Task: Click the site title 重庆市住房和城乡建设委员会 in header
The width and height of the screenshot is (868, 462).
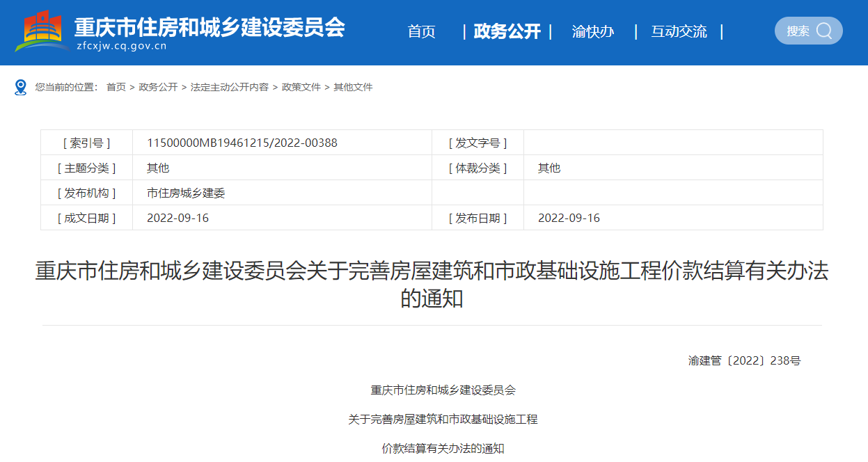Action: coord(210,26)
